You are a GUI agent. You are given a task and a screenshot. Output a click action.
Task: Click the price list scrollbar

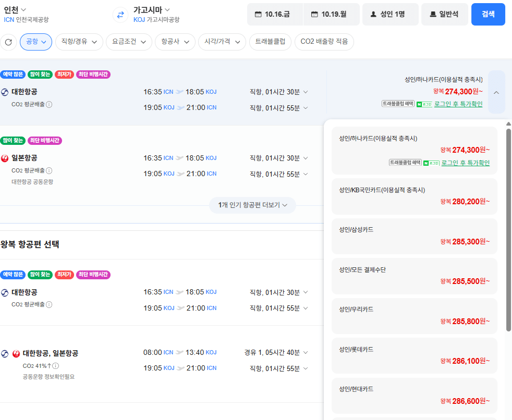[x=508, y=230]
